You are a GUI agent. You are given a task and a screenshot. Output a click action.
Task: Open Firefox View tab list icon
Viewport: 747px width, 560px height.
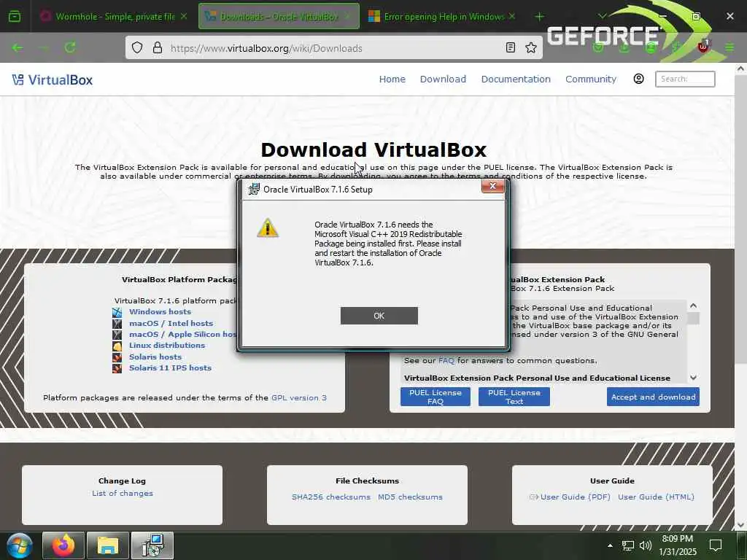pos(15,17)
